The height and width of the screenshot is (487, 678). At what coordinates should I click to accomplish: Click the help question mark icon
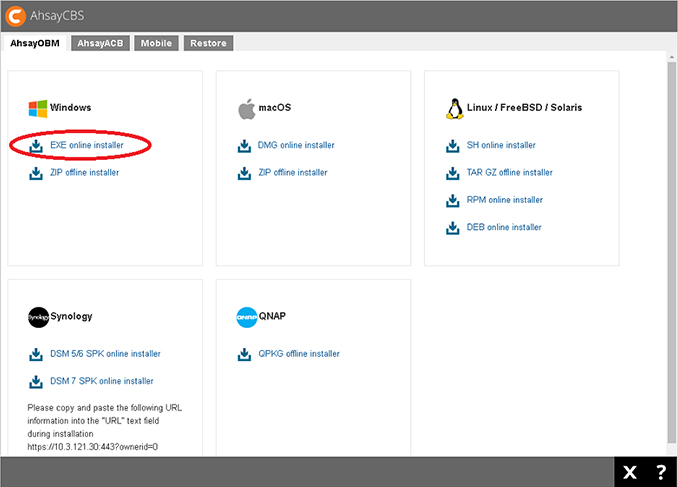[660, 472]
